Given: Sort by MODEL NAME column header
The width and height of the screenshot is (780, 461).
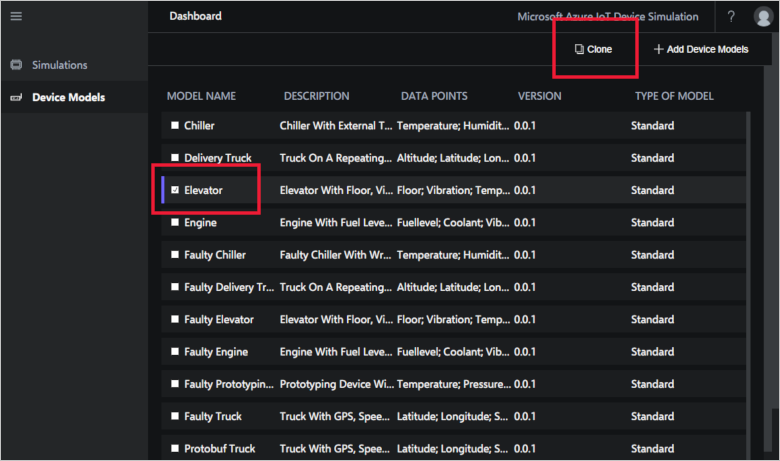Looking at the screenshot, I should click(x=201, y=96).
